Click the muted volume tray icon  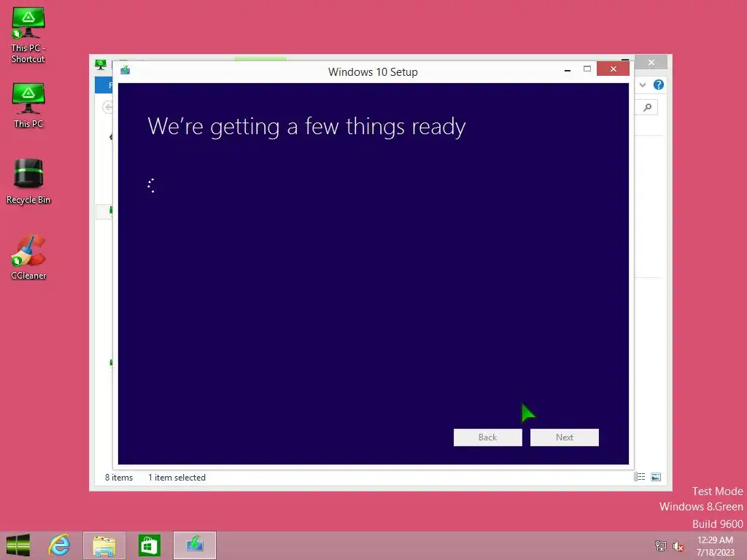coord(678,546)
